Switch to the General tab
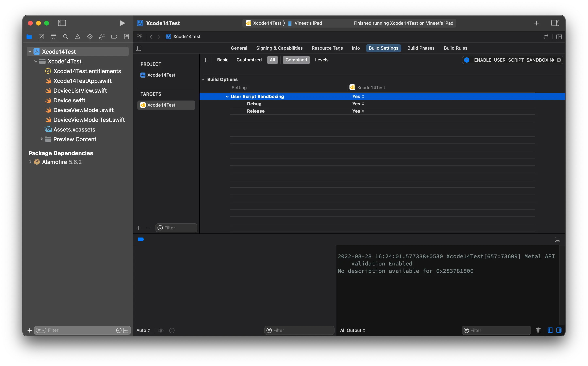The image size is (588, 366). 239,48
